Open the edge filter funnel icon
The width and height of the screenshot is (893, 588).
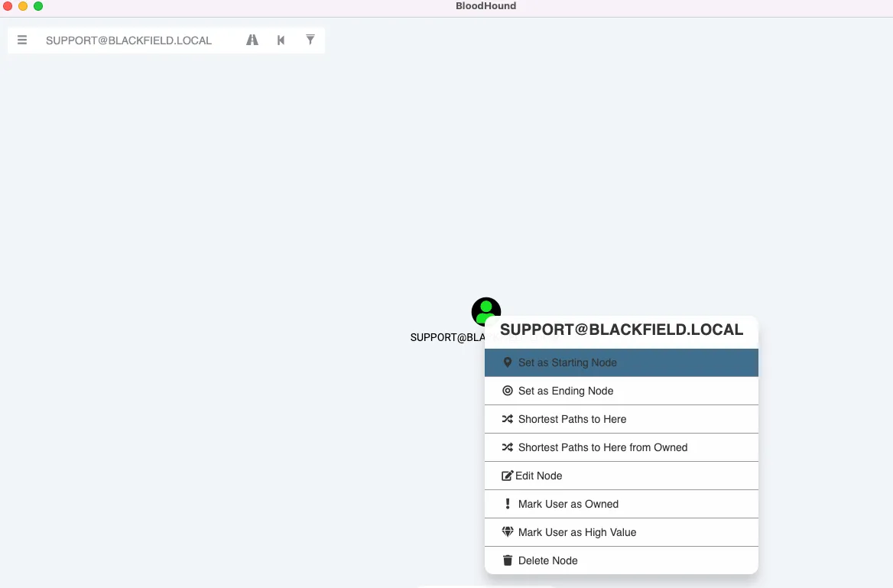(x=310, y=40)
